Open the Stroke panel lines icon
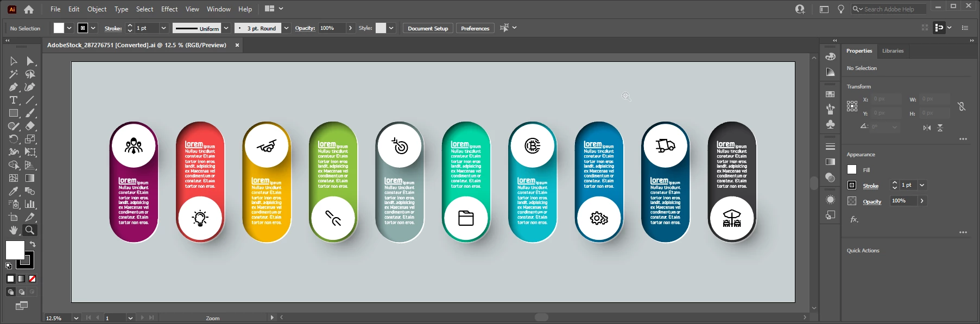 point(830,147)
